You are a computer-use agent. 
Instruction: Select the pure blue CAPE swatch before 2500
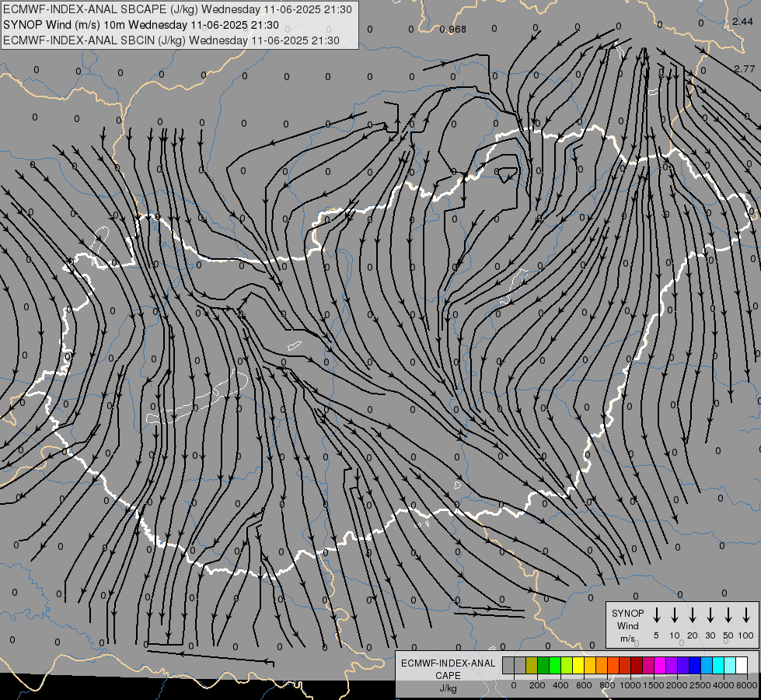point(694,665)
